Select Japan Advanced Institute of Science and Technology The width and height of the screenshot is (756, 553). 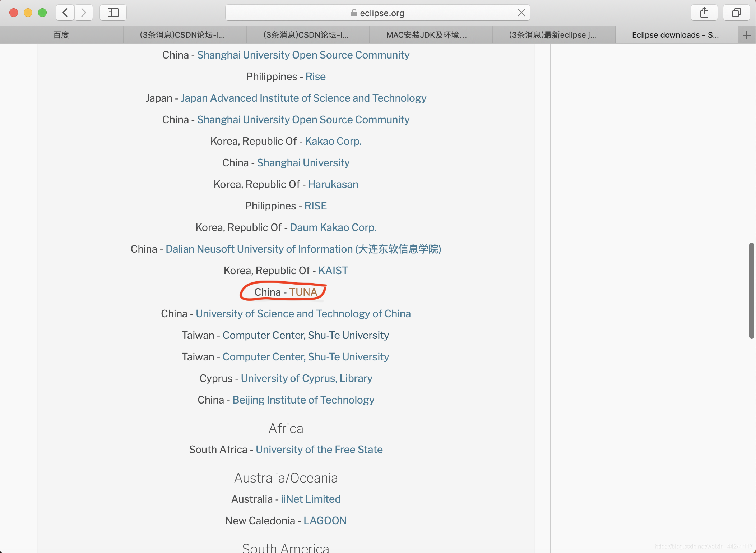tap(303, 98)
